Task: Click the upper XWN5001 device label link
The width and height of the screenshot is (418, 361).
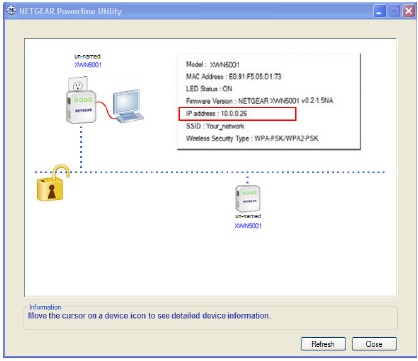Action: [88, 65]
